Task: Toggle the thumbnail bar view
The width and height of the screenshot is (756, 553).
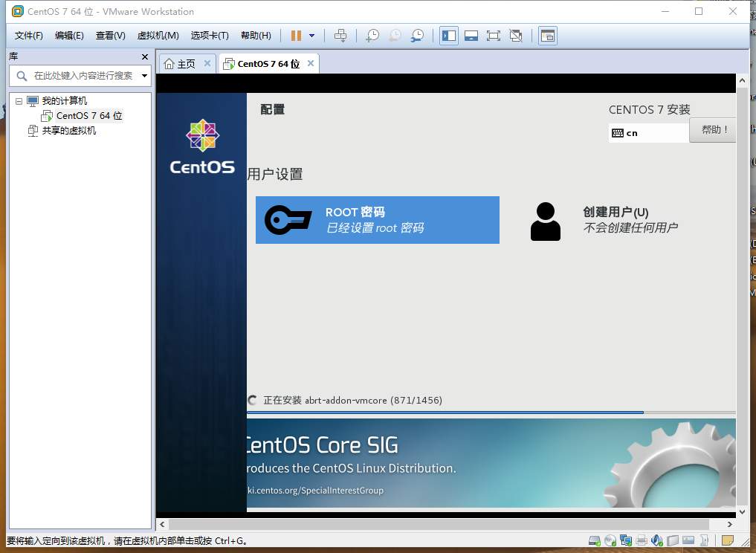Action: point(471,36)
